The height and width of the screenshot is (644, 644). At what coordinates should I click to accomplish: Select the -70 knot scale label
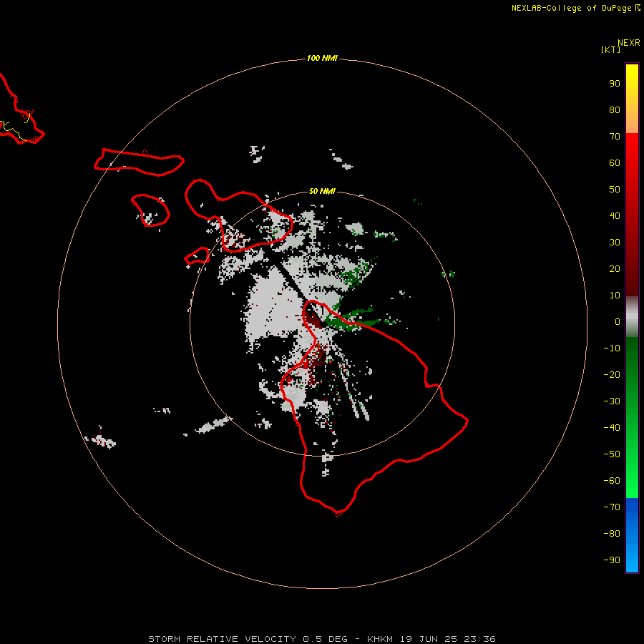pyautogui.click(x=612, y=507)
